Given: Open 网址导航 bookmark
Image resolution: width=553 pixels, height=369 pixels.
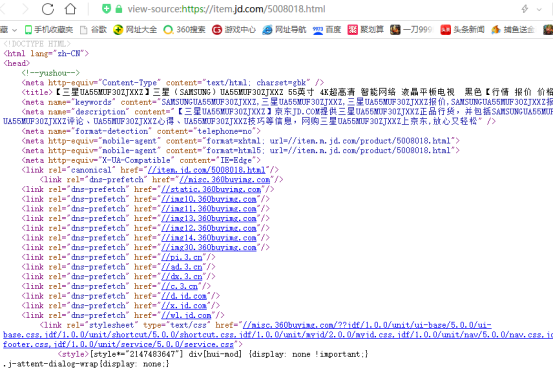Looking at the screenshot, I should pos(284,30).
